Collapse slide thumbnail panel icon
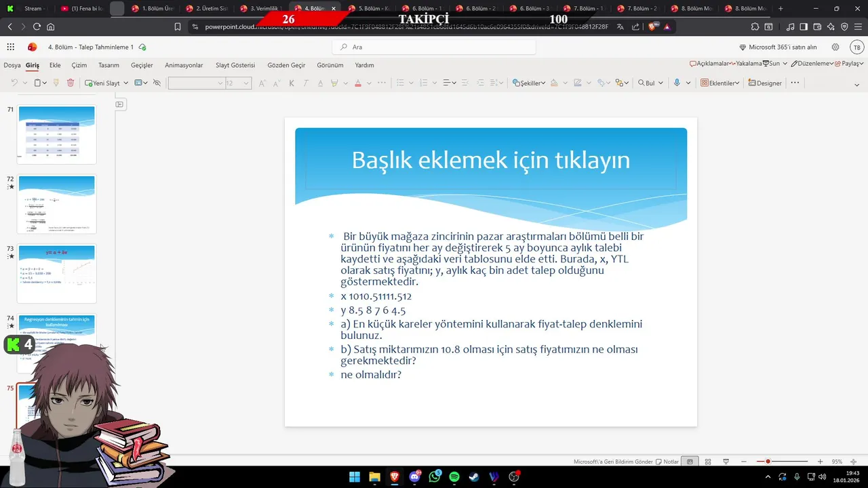Screen dimensions: 868x488 119,104
